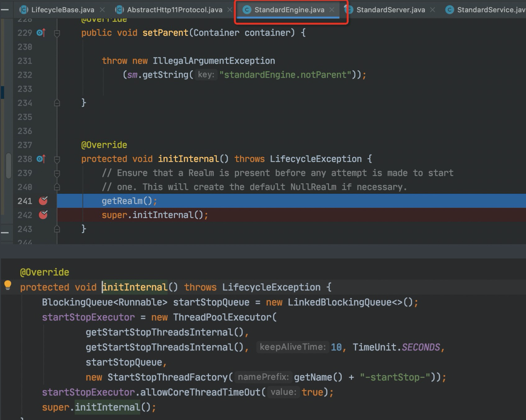Click the override gutter icon at line 238

41,159
